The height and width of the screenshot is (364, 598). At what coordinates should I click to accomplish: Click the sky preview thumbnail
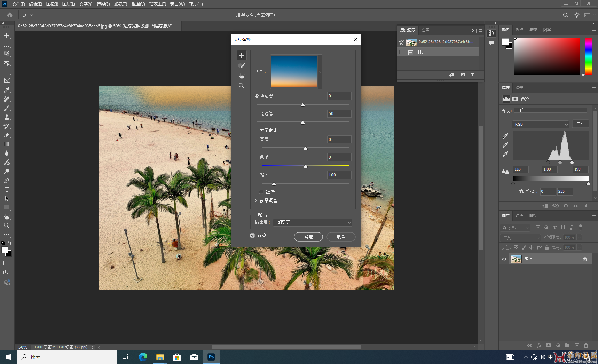[294, 71]
